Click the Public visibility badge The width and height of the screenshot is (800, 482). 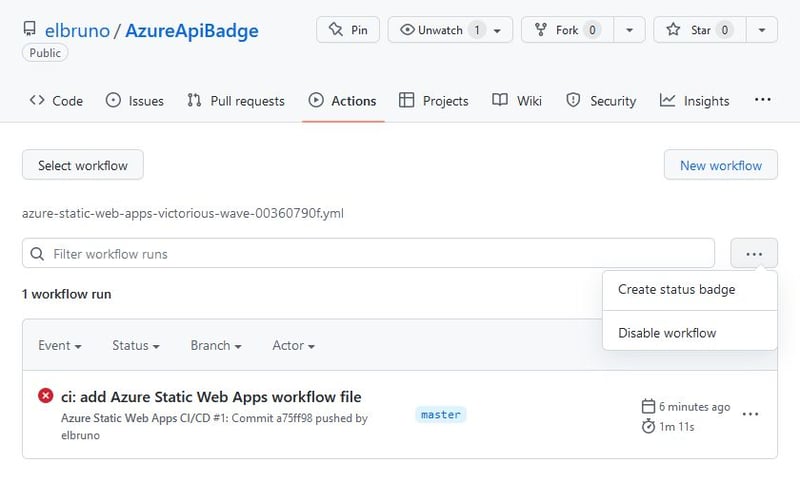[45, 53]
